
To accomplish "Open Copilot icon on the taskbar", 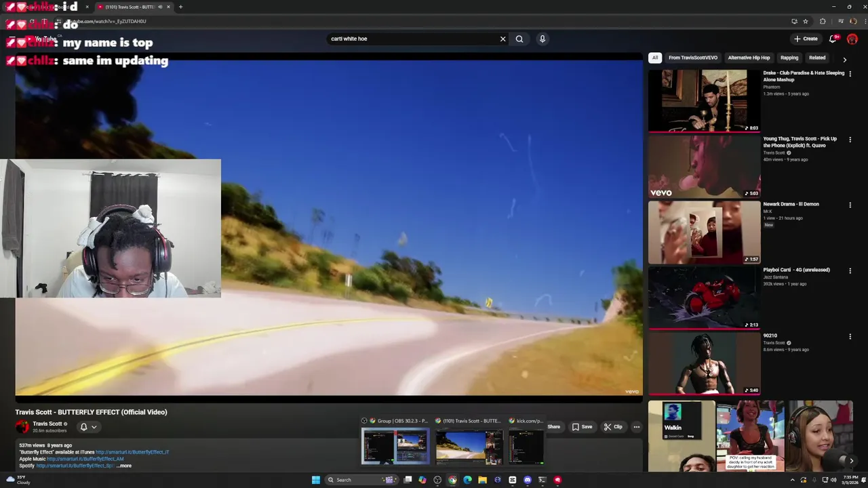I will tap(422, 480).
